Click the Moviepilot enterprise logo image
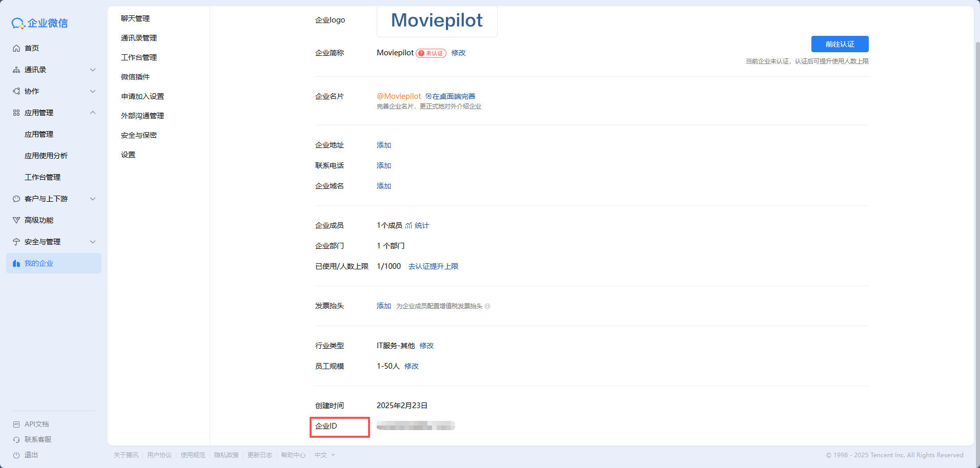 coord(437,21)
